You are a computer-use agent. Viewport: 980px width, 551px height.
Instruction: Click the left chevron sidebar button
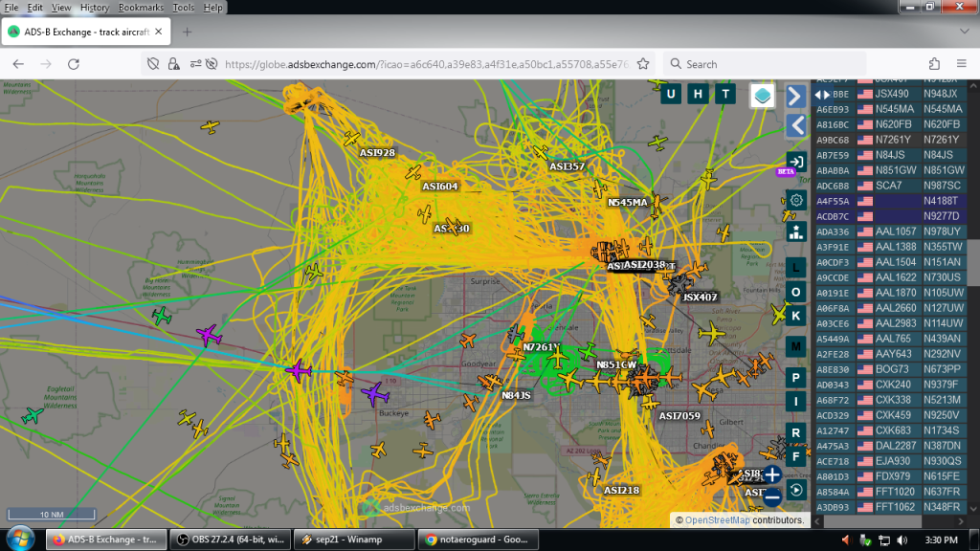[795, 125]
